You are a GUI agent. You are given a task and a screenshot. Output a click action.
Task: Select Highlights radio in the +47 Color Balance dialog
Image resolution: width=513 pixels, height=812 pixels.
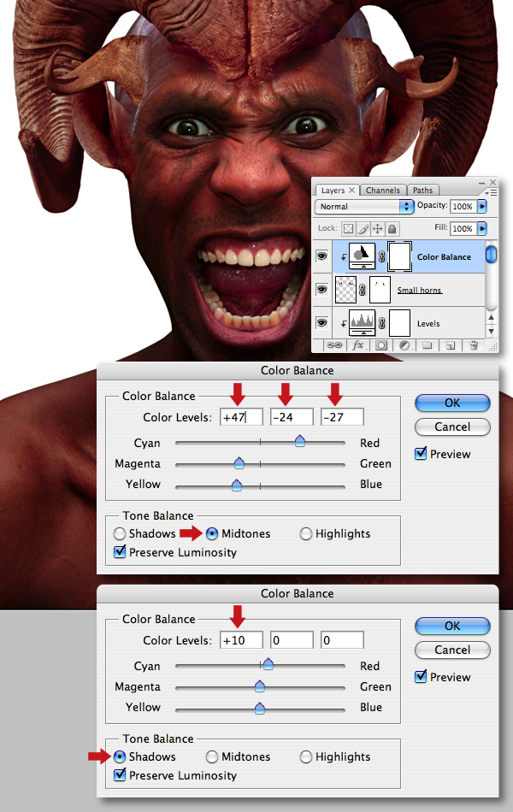pos(306,533)
